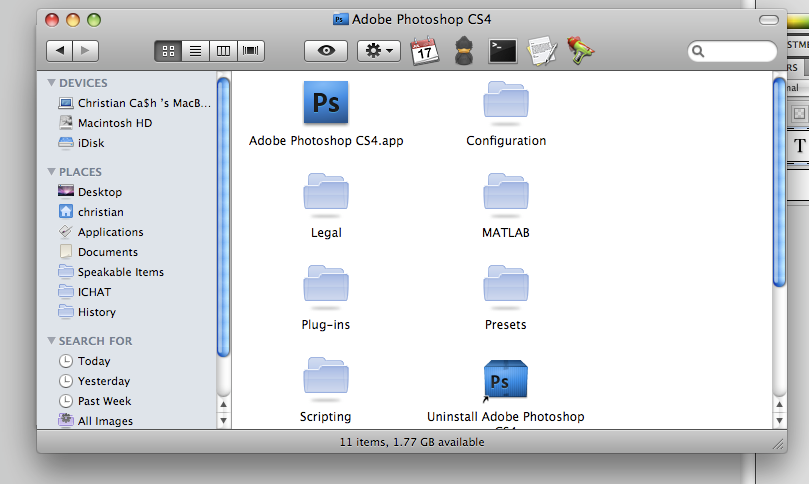Viewport: 809px width, 484px height.
Task: Select the Adobe Photoshop CS4.app icon
Action: point(326,103)
